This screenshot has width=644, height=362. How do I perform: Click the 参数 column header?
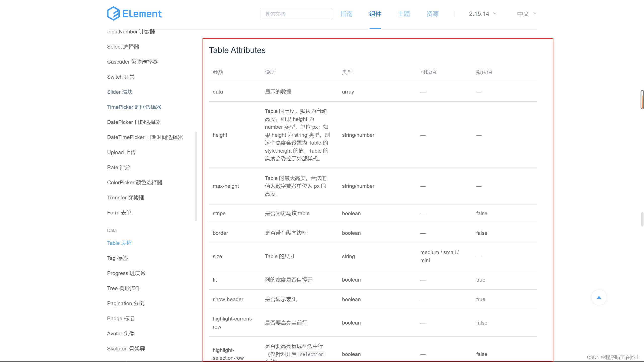click(x=218, y=72)
